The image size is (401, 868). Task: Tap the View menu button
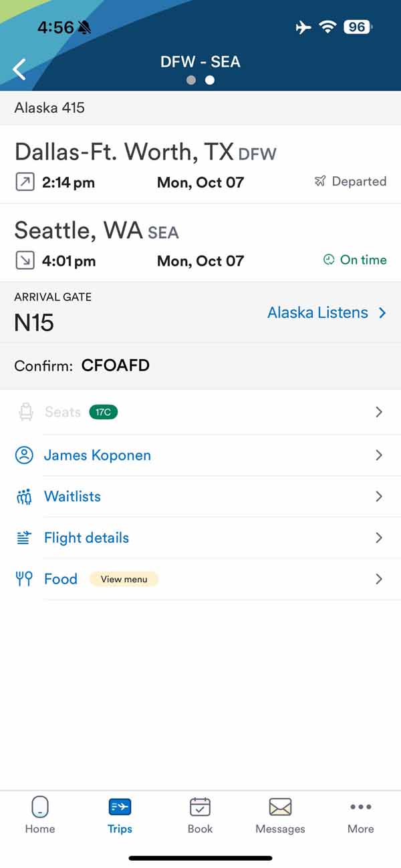(x=124, y=579)
